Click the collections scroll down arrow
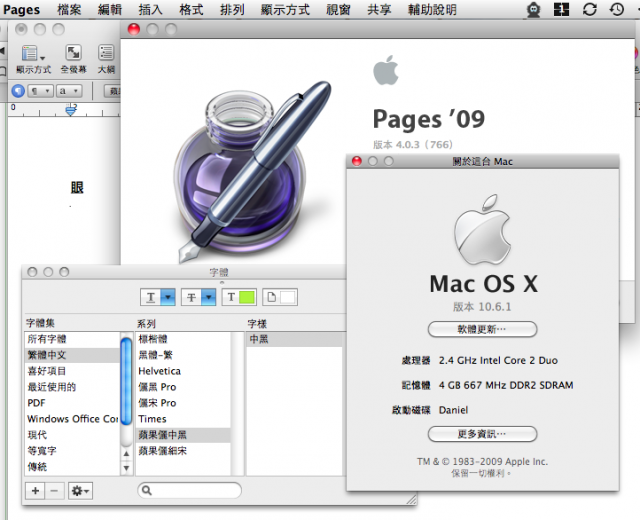This screenshot has height=520, width=640. click(x=127, y=468)
